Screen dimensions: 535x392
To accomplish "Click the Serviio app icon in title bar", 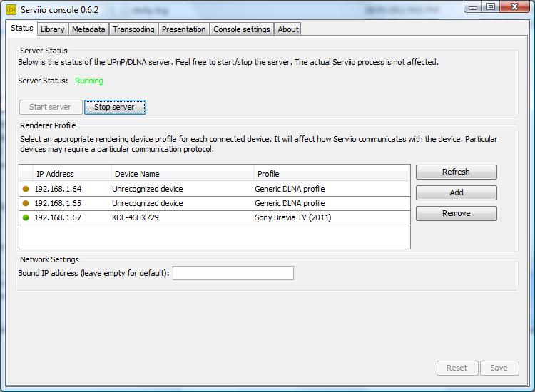I will 11,9.
